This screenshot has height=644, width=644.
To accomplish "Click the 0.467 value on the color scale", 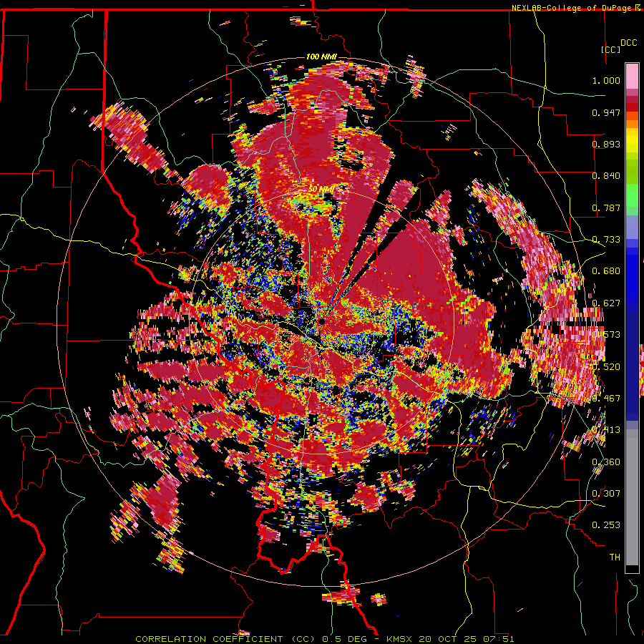I will point(606,399).
